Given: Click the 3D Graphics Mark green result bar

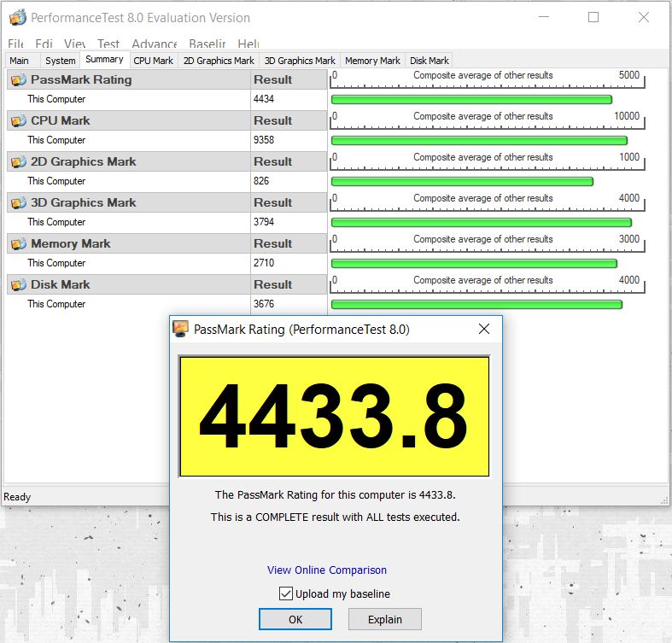Looking at the screenshot, I should [482, 223].
